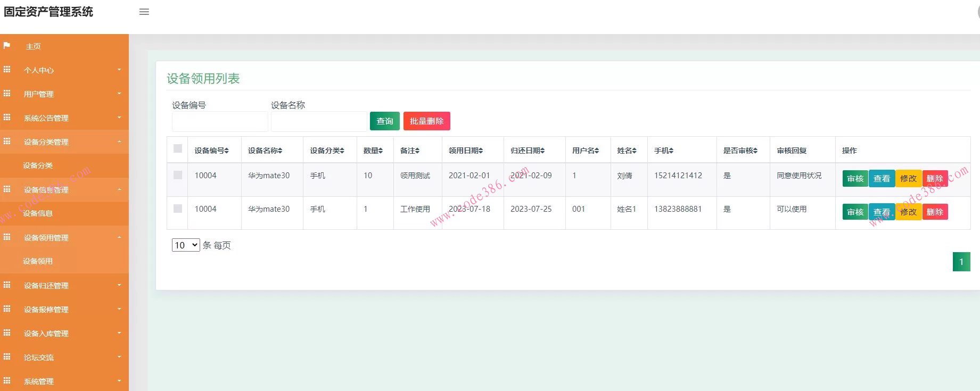Click the green 查询 button

[384, 121]
